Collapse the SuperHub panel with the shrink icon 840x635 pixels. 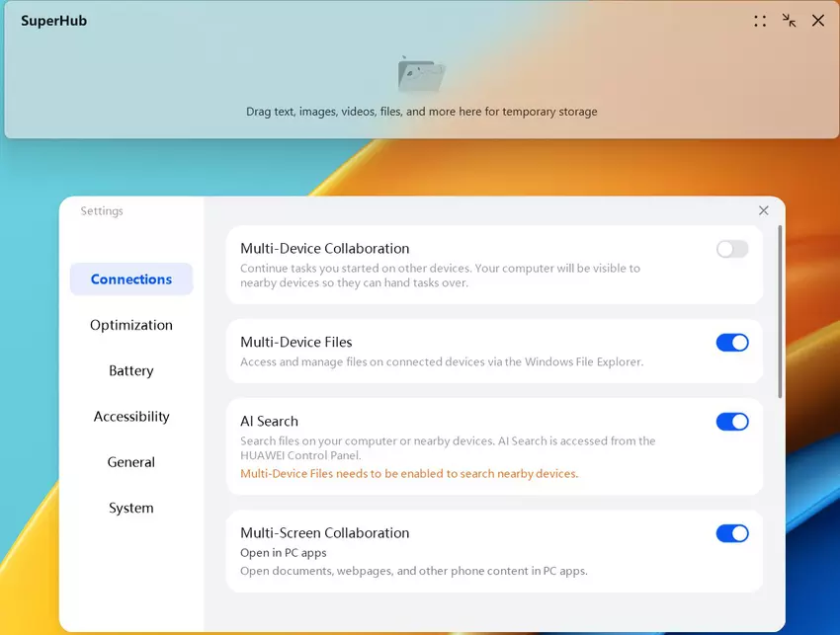coord(789,21)
